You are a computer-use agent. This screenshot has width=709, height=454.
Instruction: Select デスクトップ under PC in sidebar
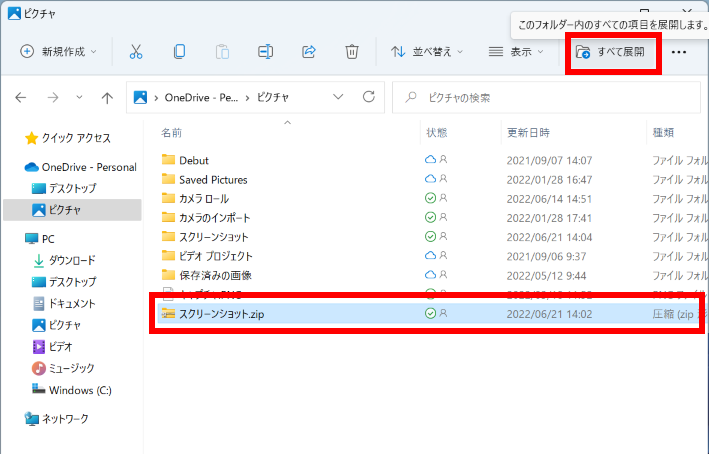point(64,282)
